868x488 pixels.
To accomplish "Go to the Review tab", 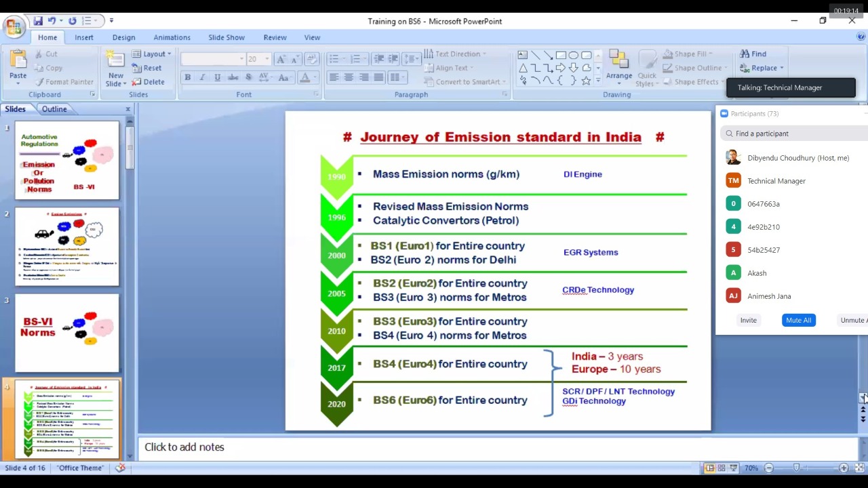I will pyautogui.click(x=275, y=37).
